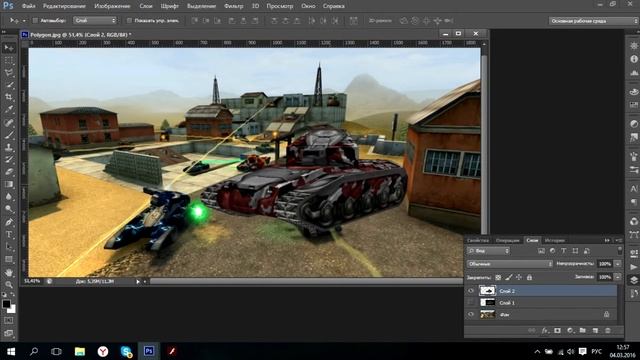Select the Polygonal Lasso tool
Screen dimensions: 640x360
[x=9, y=73]
